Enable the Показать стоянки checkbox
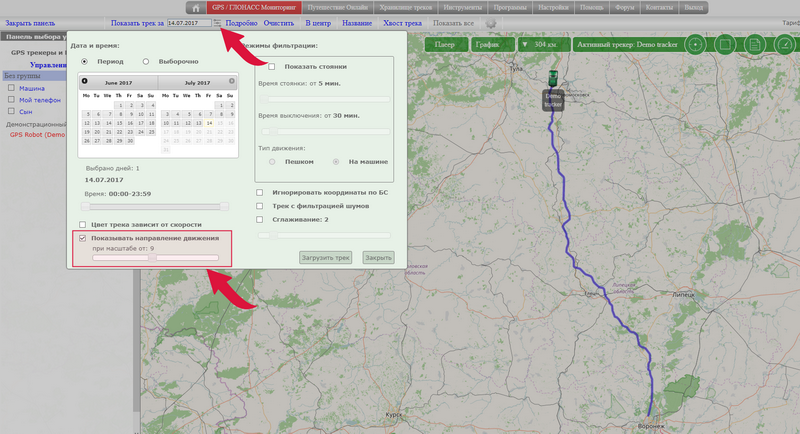The width and height of the screenshot is (800, 434). [271, 66]
